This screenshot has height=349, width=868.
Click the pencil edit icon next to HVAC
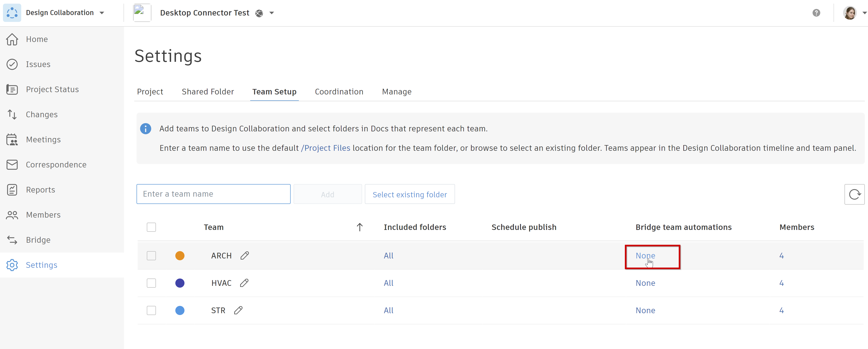tap(244, 283)
